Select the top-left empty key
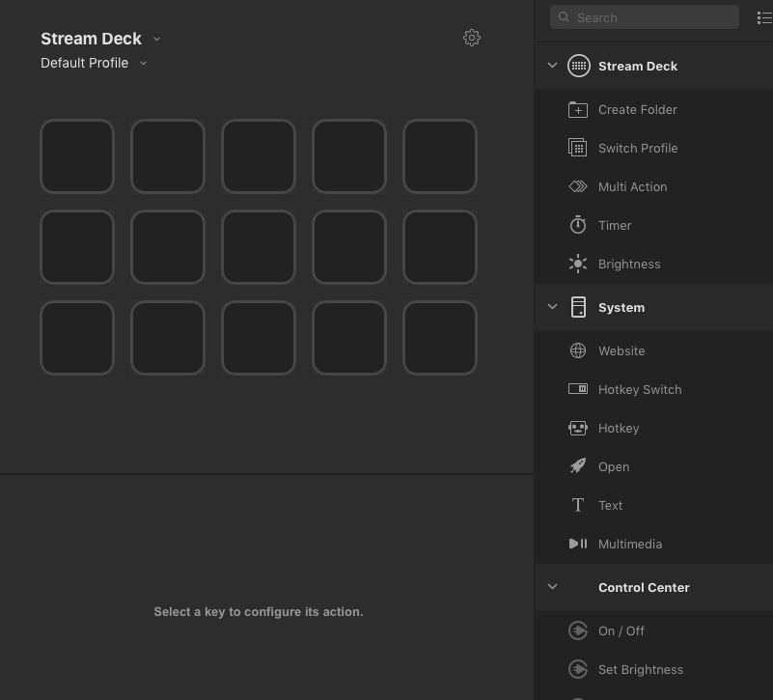This screenshot has height=700, width=773. (77, 156)
